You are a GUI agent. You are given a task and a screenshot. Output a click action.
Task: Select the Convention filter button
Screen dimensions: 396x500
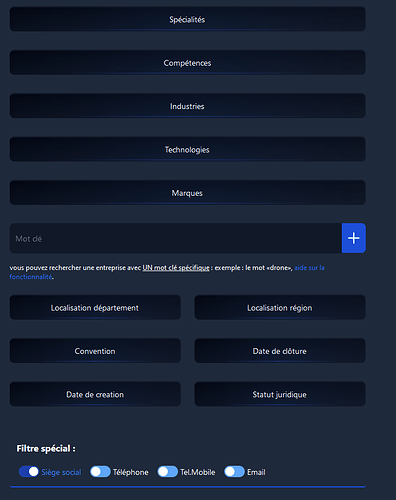95,351
